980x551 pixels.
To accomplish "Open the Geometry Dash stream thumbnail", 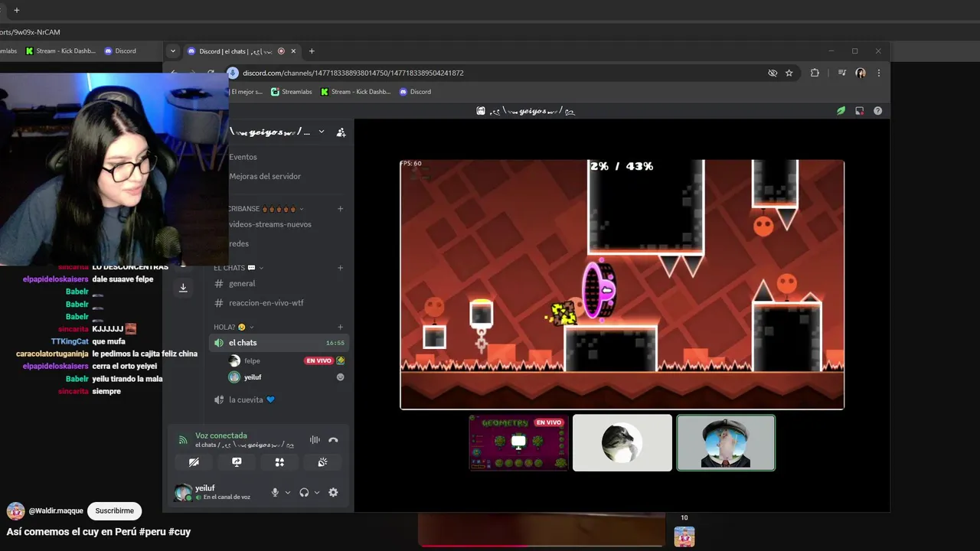I will click(x=519, y=442).
